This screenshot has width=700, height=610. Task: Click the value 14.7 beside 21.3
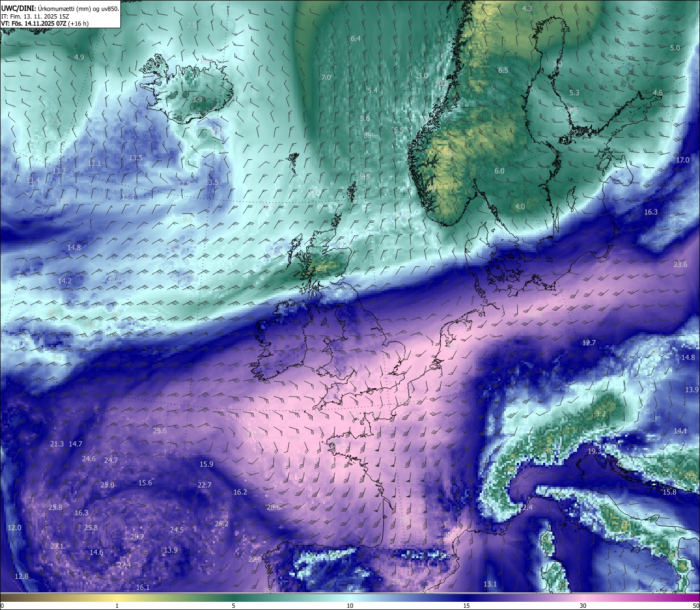[x=75, y=444]
